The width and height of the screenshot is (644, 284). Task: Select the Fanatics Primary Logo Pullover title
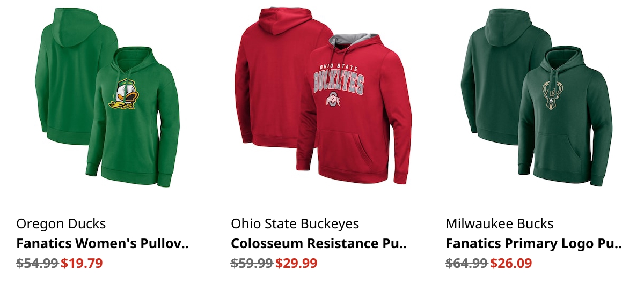pyautogui.click(x=533, y=244)
